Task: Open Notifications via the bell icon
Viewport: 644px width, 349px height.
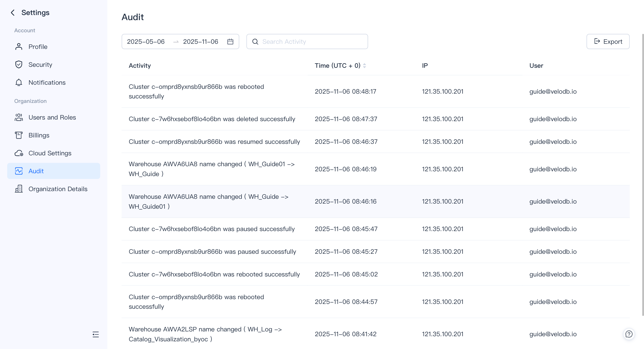Action: [19, 82]
